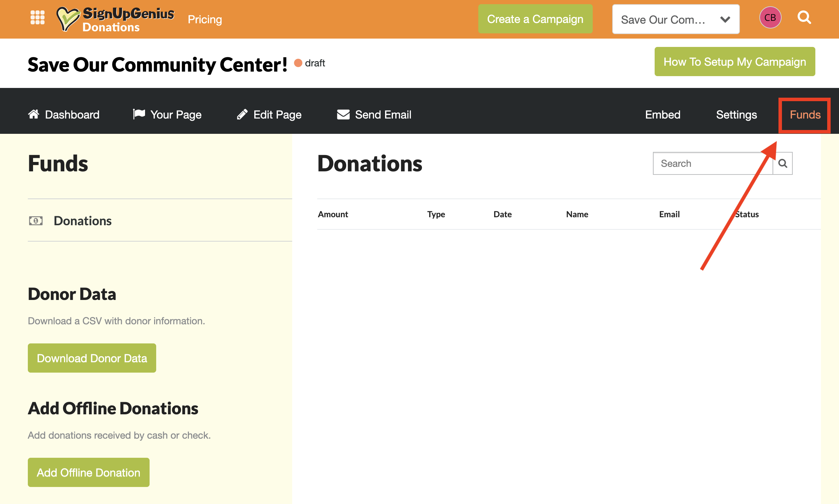
Task: Click the Send Email envelope icon
Action: point(343,114)
